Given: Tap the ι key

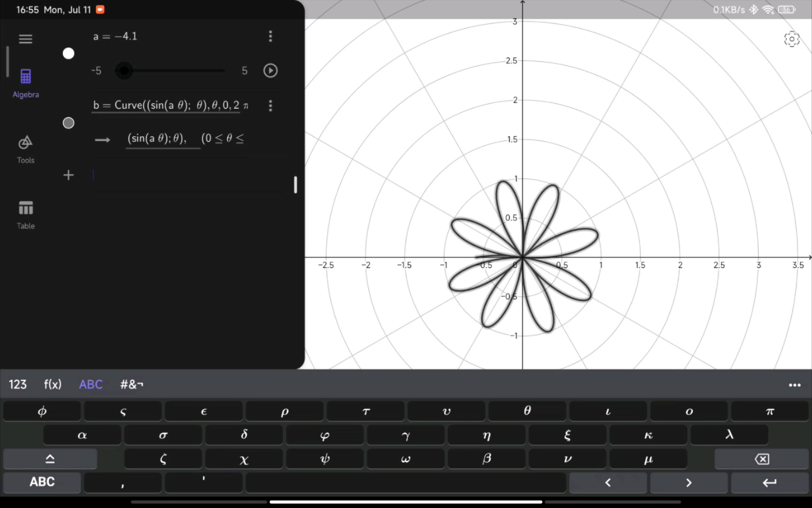Looking at the screenshot, I should (x=608, y=411).
